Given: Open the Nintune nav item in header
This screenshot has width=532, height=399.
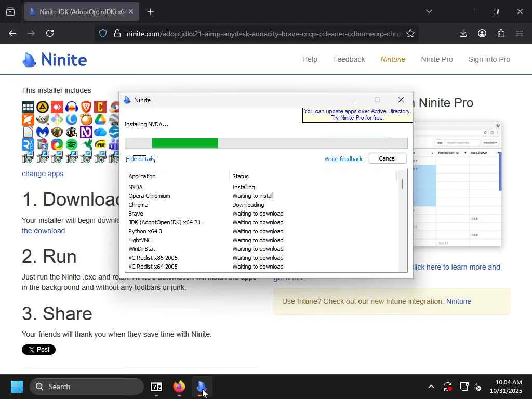Looking at the screenshot, I should pyautogui.click(x=393, y=59).
